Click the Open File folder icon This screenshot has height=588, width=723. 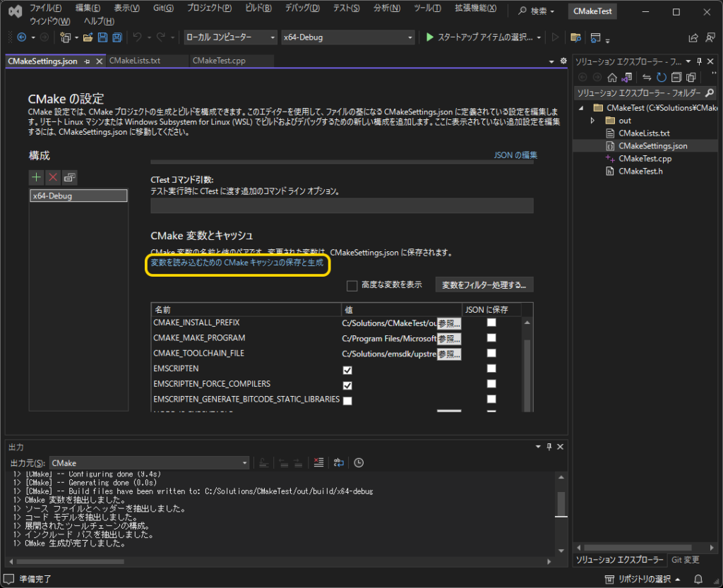pyautogui.click(x=88, y=37)
